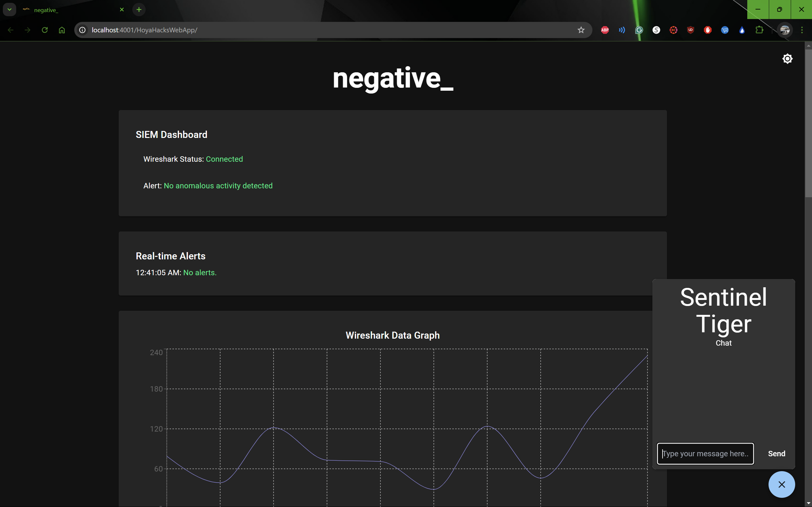Open the shopping cart extension icon
This screenshot has width=812, height=507.
point(724,30)
